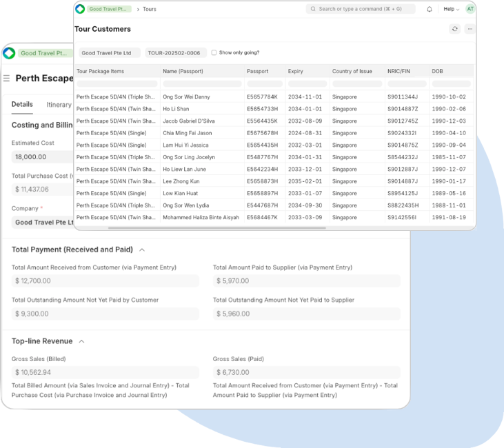
Task: Click the NRIC/FIN column filter box
Action: 407,84
